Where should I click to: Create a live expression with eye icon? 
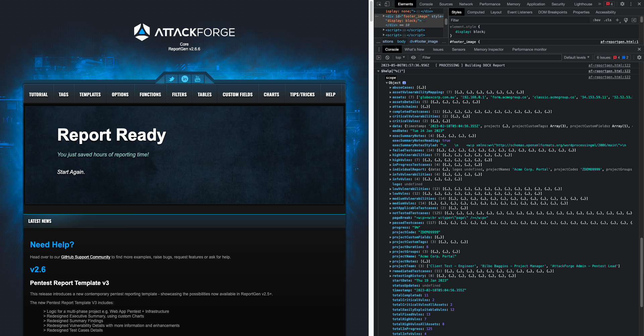click(x=414, y=57)
